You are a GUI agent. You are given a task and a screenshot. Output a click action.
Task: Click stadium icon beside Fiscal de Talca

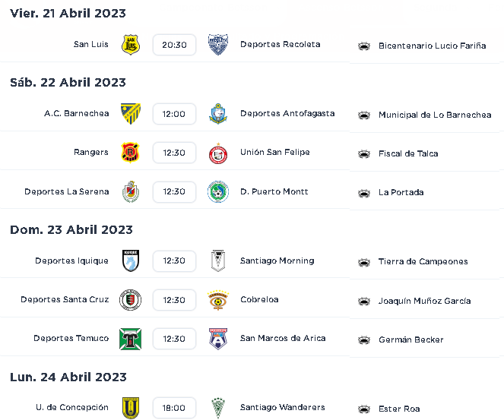[x=364, y=154]
